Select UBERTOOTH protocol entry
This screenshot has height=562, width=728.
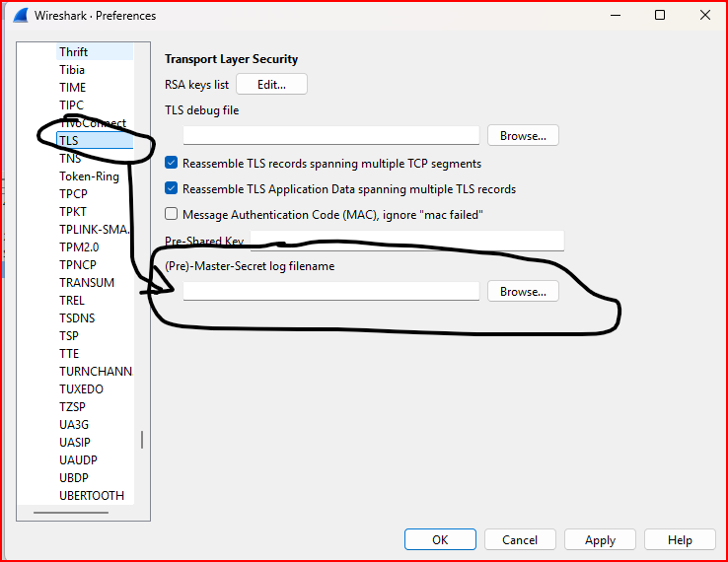(92, 496)
